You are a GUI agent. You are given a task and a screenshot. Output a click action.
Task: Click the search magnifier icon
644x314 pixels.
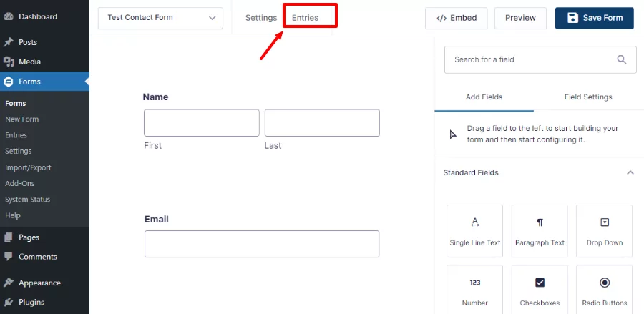[x=621, y=59]
